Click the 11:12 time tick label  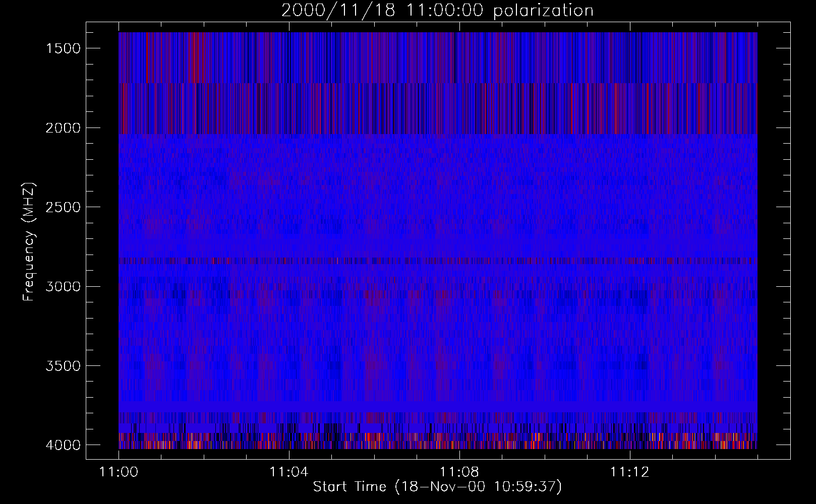629,472
